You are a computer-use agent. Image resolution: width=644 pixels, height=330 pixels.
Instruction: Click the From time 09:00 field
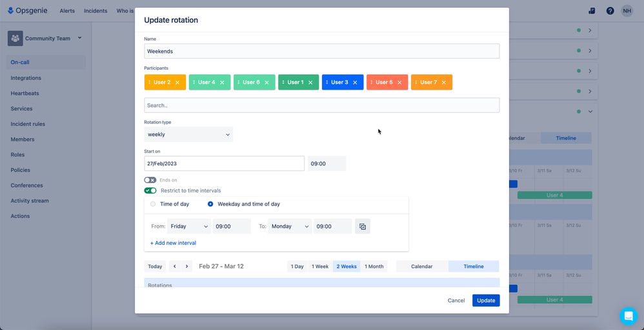pyautogui.click(x=232, y=227)
